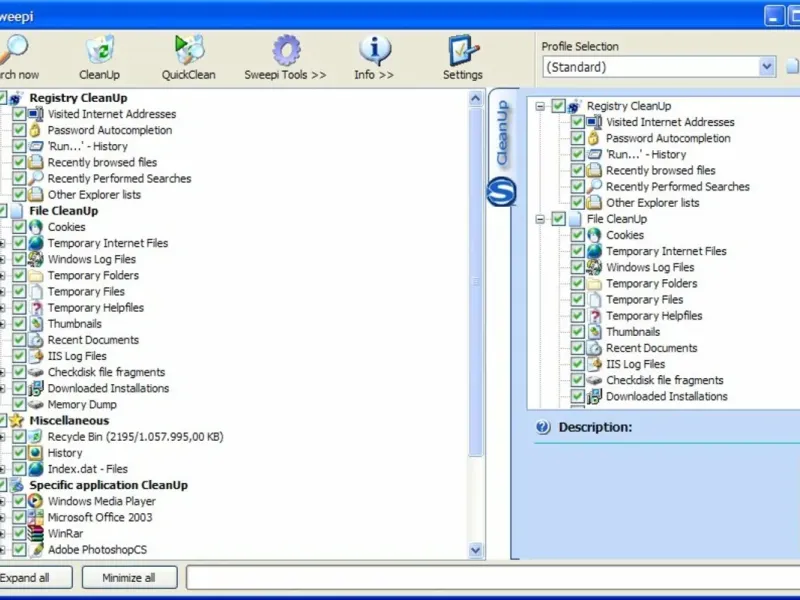Collapse File CleanUp in right profile tree
Viewport: 800px width, 600px height.
540,219
